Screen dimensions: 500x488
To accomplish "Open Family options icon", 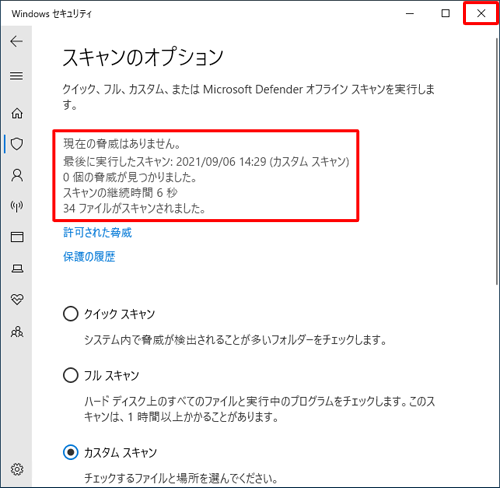I will click(17, 332).
